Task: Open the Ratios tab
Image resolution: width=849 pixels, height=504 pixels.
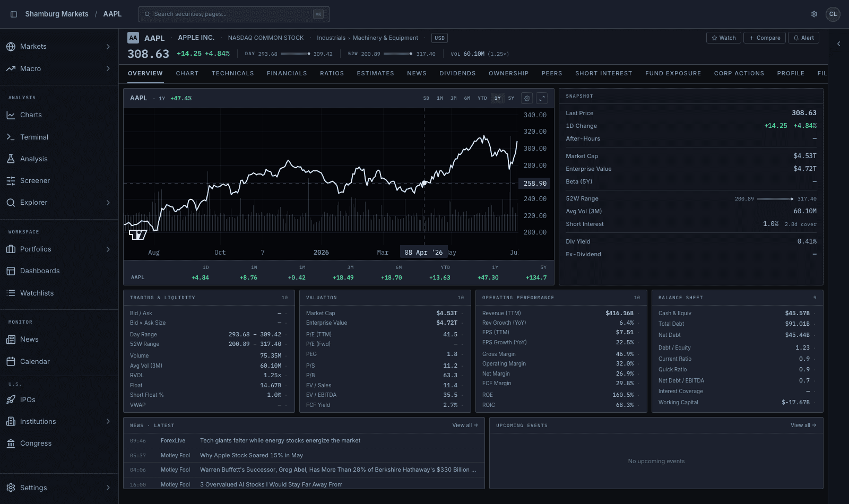Action: [332, 73]
